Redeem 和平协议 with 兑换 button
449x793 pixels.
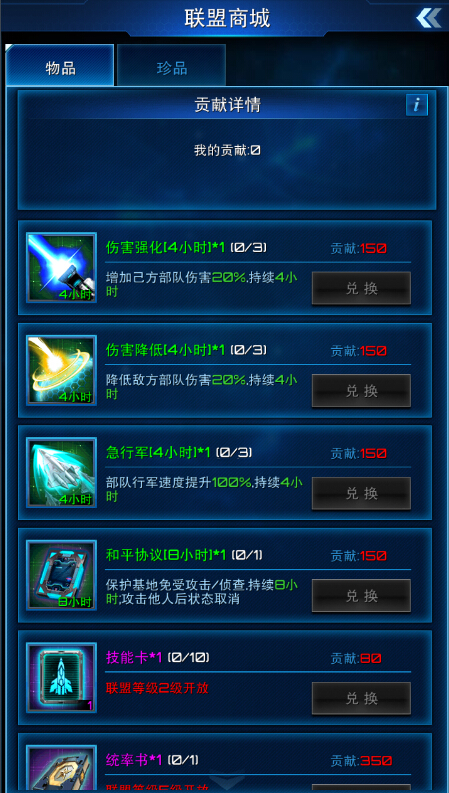coord(361,596)
